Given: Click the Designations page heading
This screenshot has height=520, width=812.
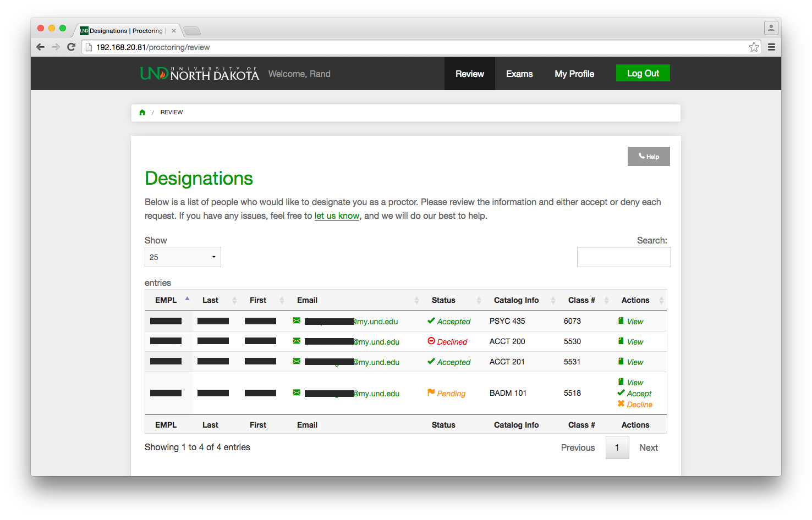Looking at the screenshot, I should tap(199, 179).
